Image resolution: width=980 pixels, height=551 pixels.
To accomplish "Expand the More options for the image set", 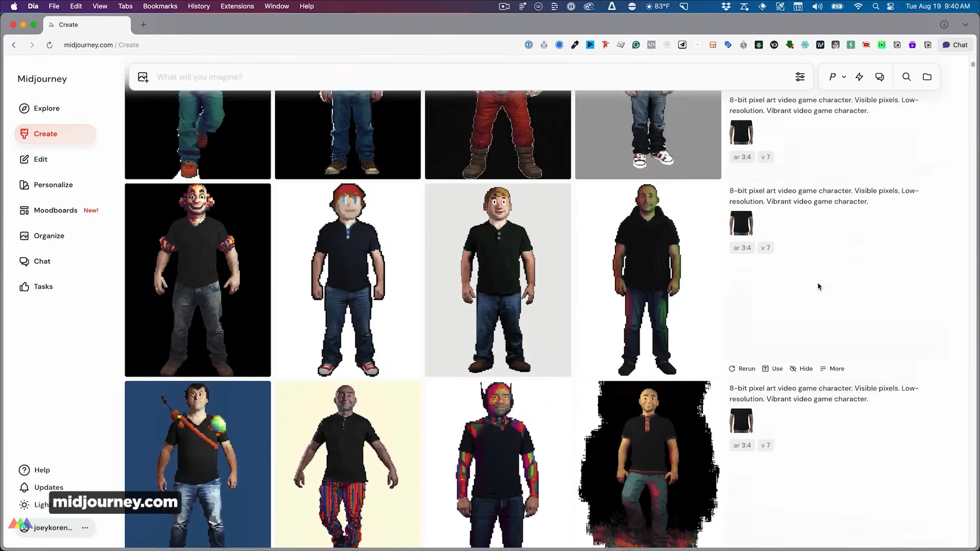I will [x=832, y=369].
